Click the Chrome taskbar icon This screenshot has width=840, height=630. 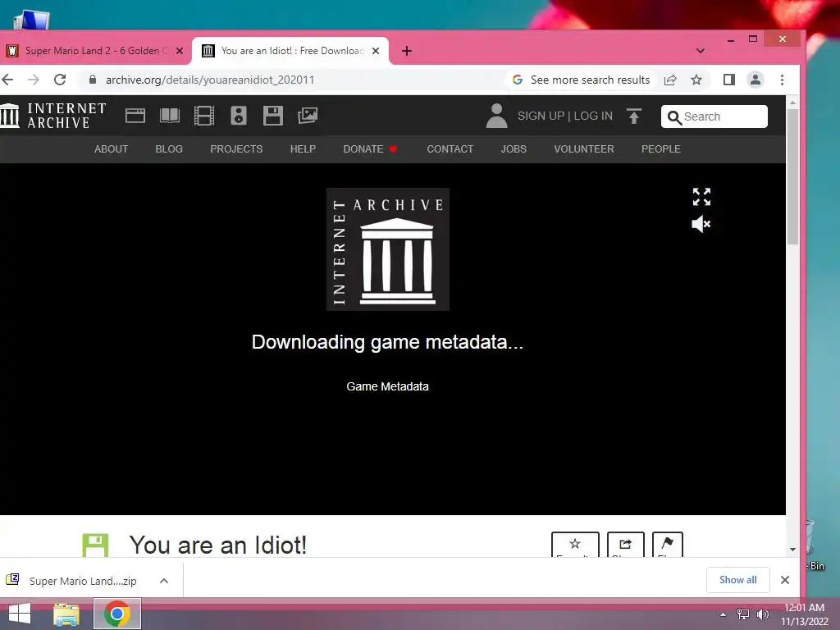(117, 614)
